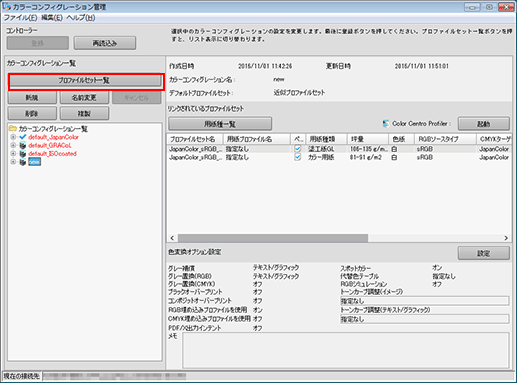Screen dimensions: 517x383
Task: Click the configuration icon beside default_ISOcoated
Action: click(x=23, y=154)
